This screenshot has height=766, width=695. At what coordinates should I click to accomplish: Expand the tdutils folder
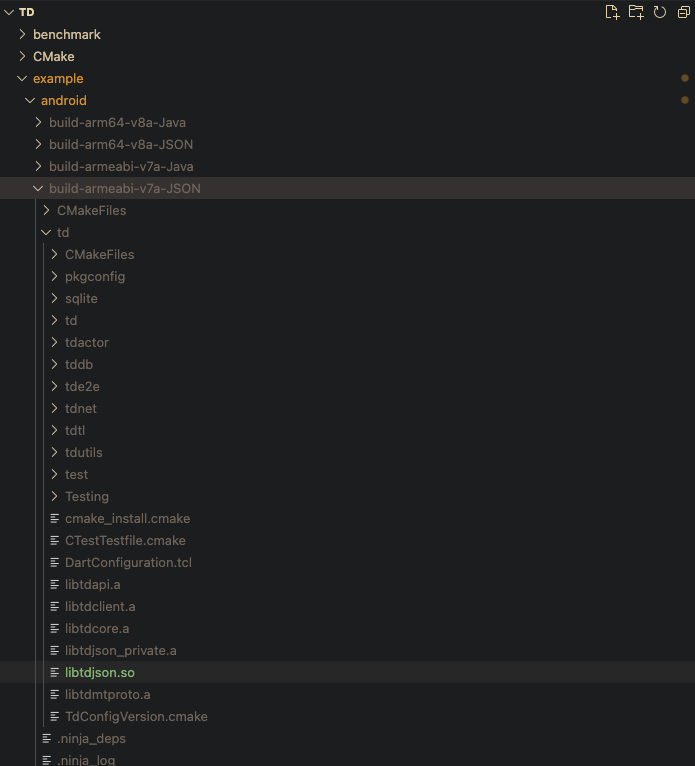pyautogui.click(x=84, y=452)
